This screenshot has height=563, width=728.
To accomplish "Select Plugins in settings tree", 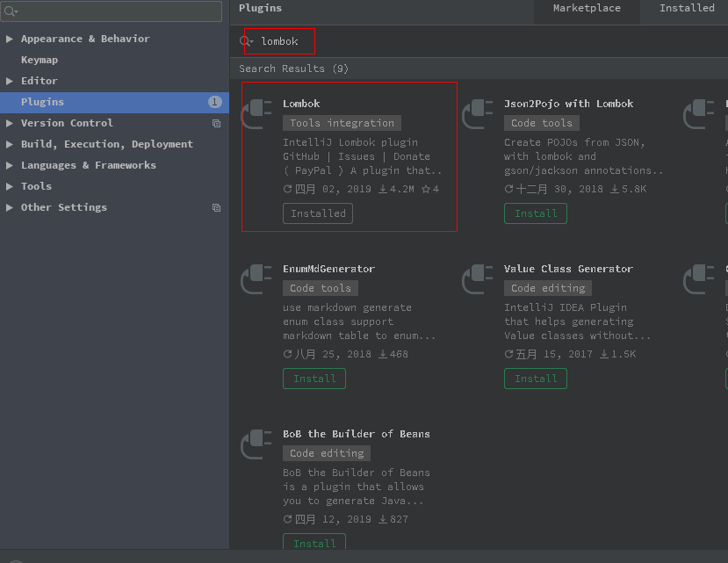I will pyautogui.click(x=114, y=102).
